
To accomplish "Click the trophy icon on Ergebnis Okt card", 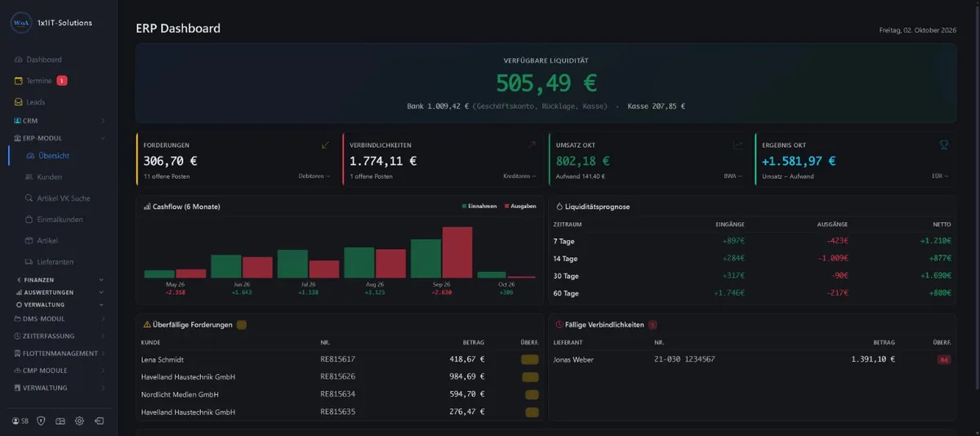I will (944, 145).
